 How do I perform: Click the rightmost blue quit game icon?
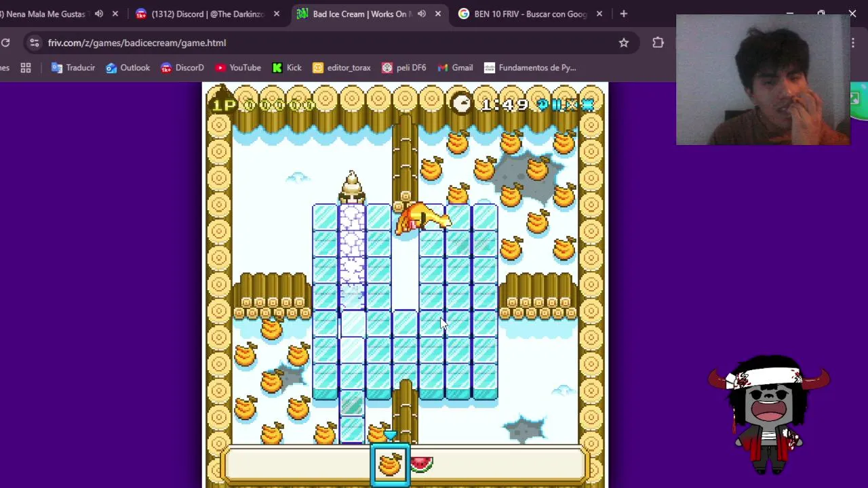point(587,104)
